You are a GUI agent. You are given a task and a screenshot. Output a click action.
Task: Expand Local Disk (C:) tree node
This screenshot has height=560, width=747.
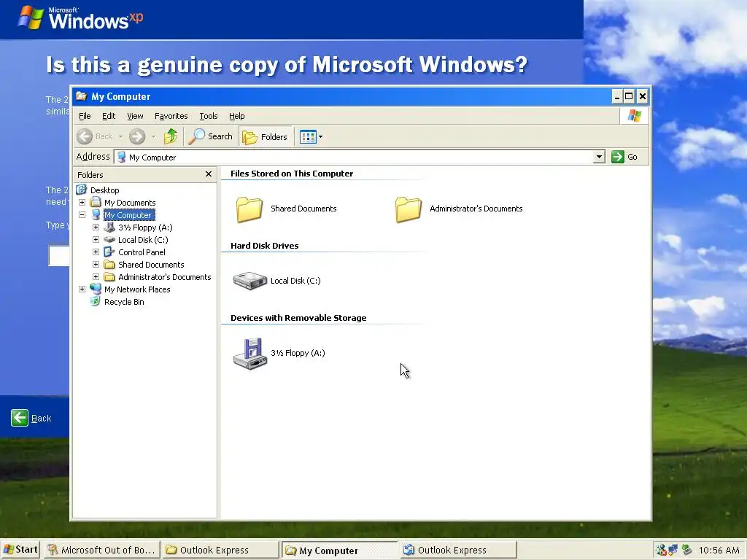96,239
